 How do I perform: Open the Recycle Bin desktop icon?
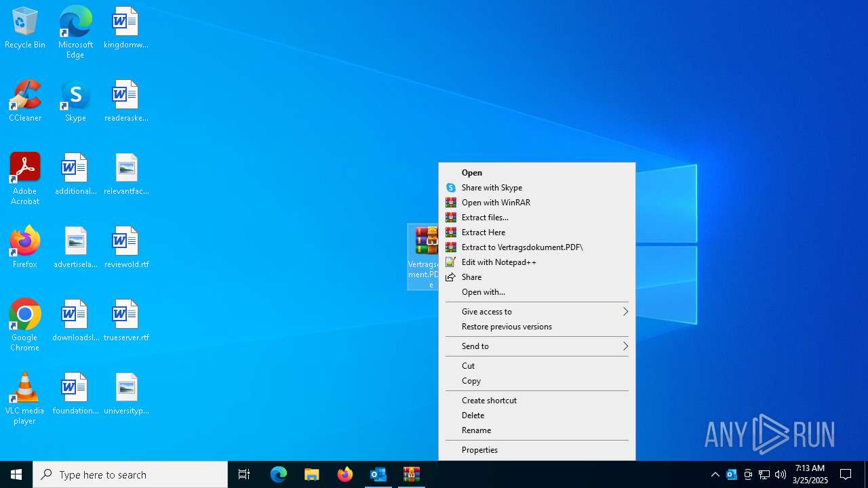(x=25, y=28)
